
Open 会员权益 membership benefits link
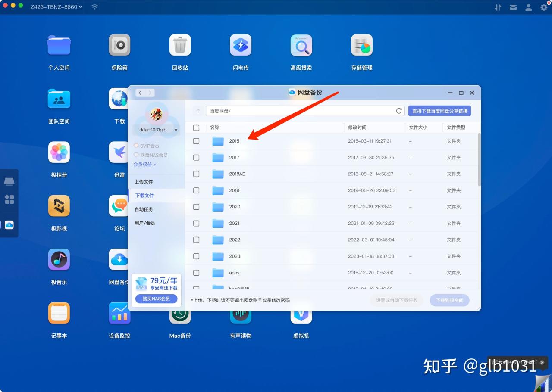144,164
